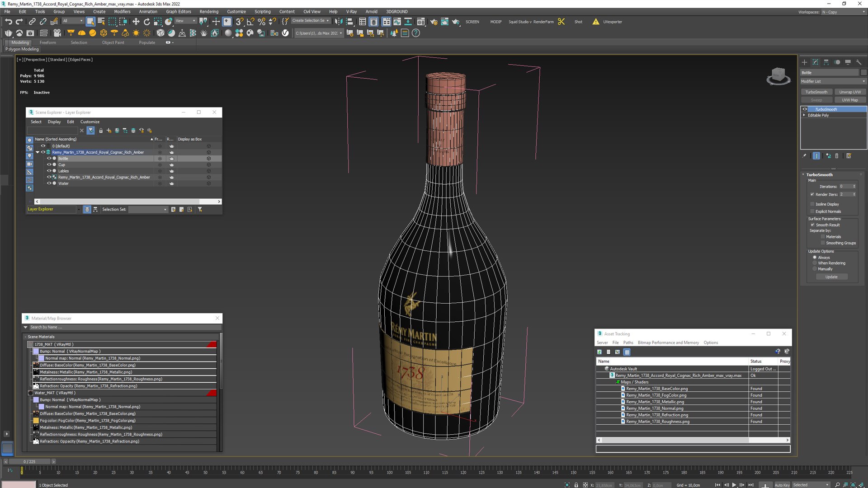
Task: Hide the Bottle object with its eye icon
Action: point(49,159)
